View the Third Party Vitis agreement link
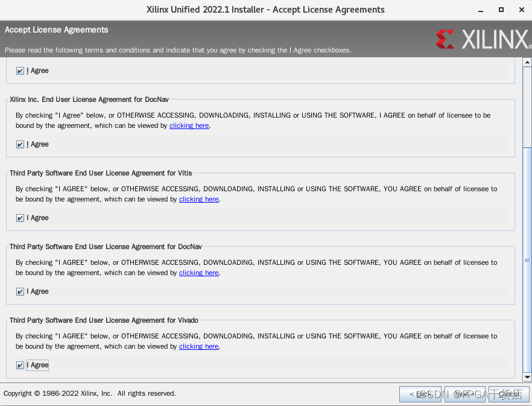 199,199
